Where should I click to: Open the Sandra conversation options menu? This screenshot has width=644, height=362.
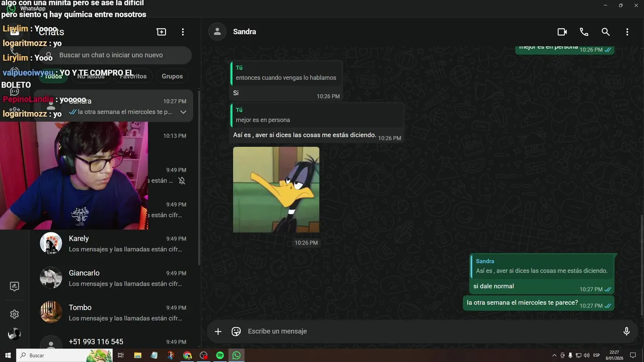coord(627,32)
